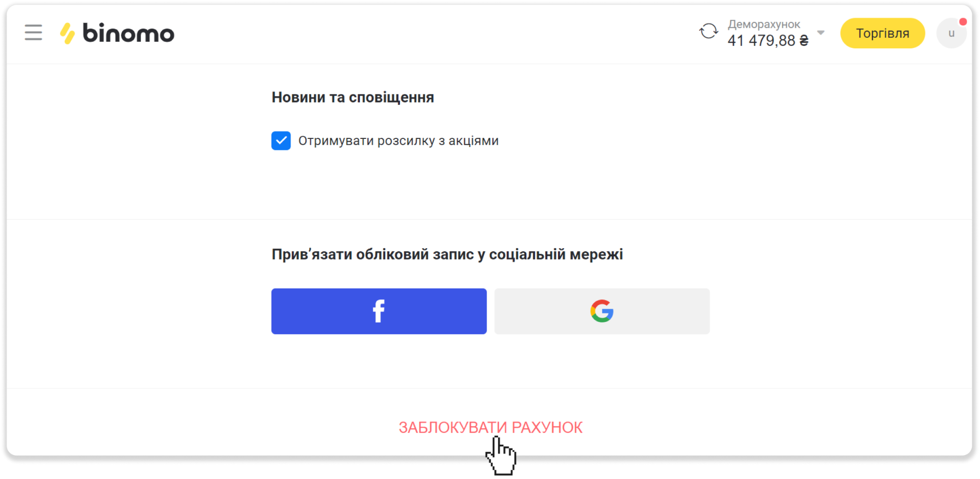The width and height of the screenshot is (980, 479).
Task: Click Прив'язати обліковий запис heading
Action: coord(447,254)
